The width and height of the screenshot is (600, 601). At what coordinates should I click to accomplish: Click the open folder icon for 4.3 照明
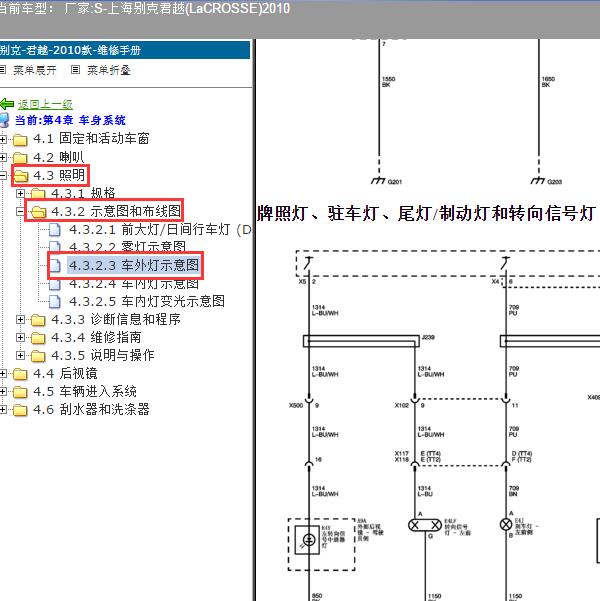click(x=21, y=176)
